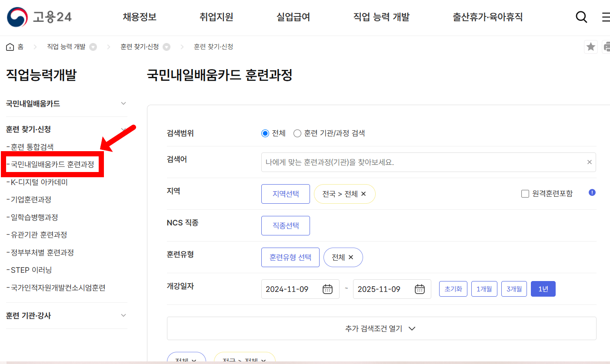Set date range to 1년
This screenshot has height=364, width=610.
543,289
